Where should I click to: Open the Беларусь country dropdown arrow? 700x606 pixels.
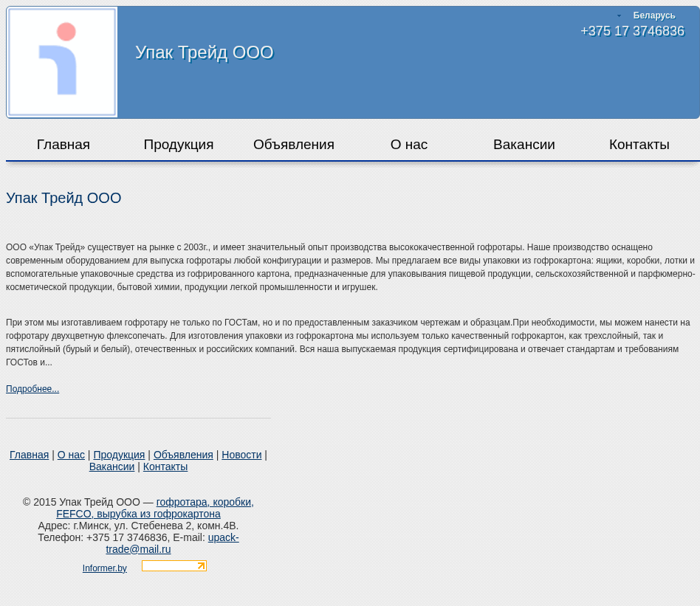619,16
